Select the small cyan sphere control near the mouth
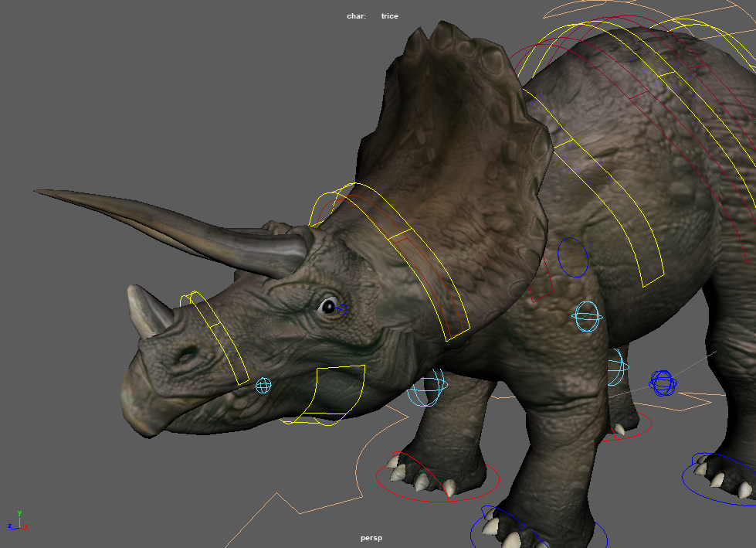This screenshot has height=548, width=756. 263,385
